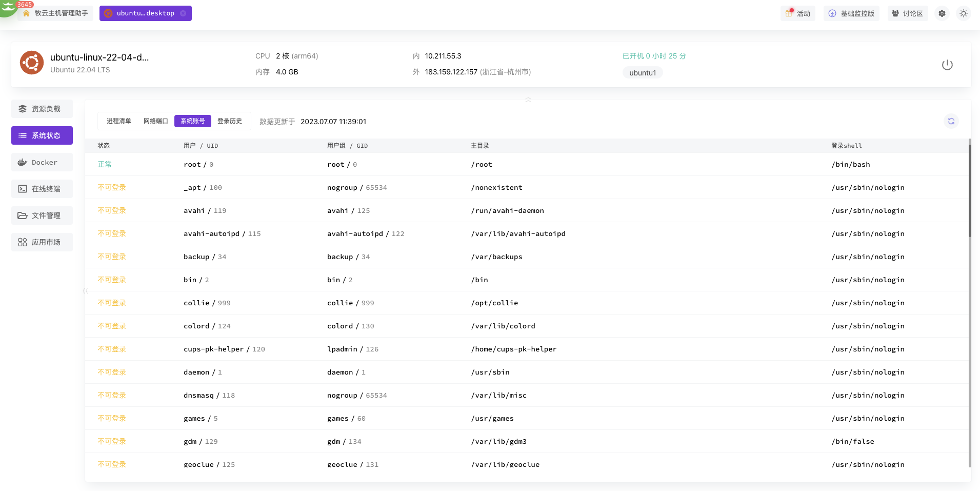The height and width of the screenshot is (491, 980).
Task: Click the ubuntu1 tag
Action: click(643, 73)
